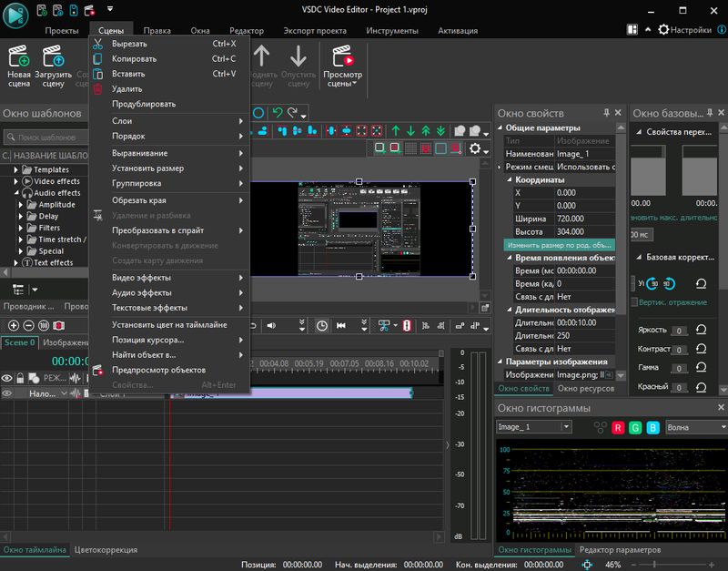Click the Новая сцена icon
The height and width of the screenshot is (571, 728).
pos(18,57)
